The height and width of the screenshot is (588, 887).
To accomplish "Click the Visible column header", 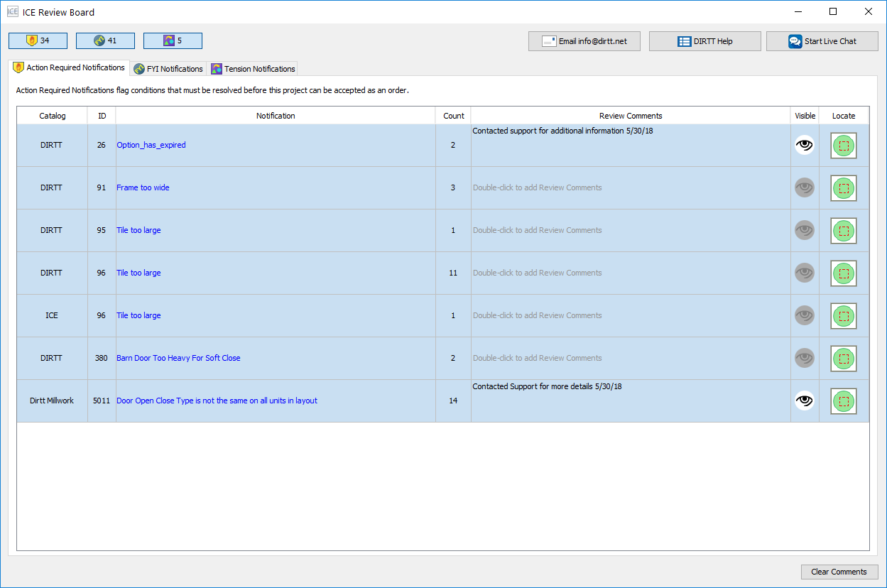I will (x=805, y=116).
